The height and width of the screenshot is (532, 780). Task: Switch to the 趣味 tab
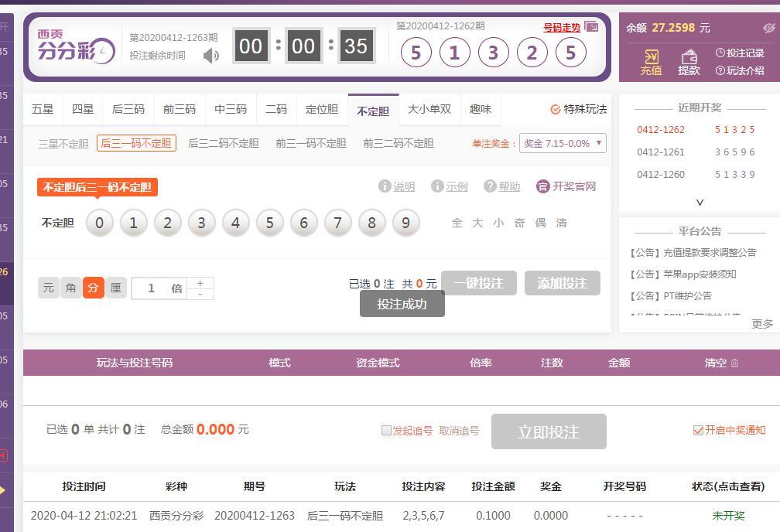click(481, 109)
